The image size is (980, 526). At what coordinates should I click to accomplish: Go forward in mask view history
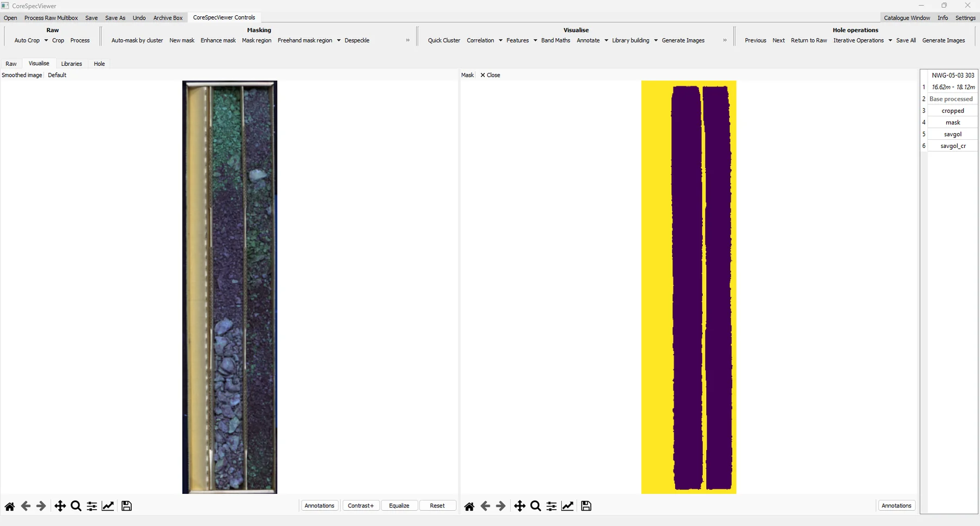(x=500, y=506)
